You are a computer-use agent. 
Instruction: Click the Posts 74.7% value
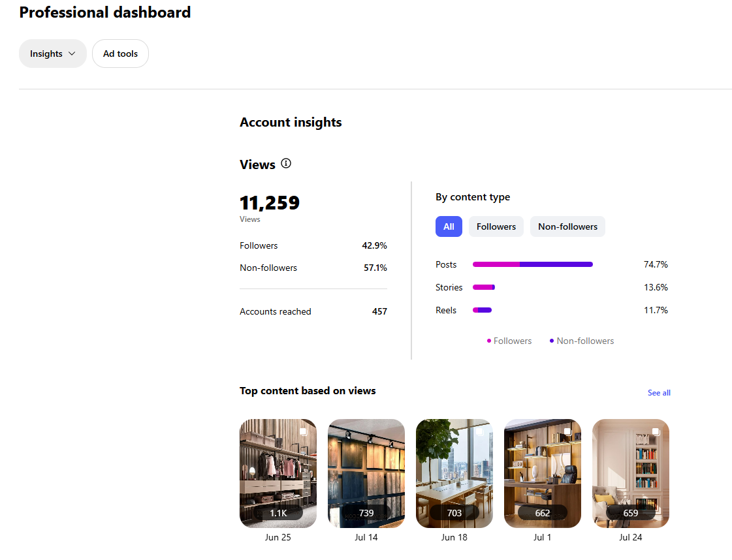click(x=656, y=264)
